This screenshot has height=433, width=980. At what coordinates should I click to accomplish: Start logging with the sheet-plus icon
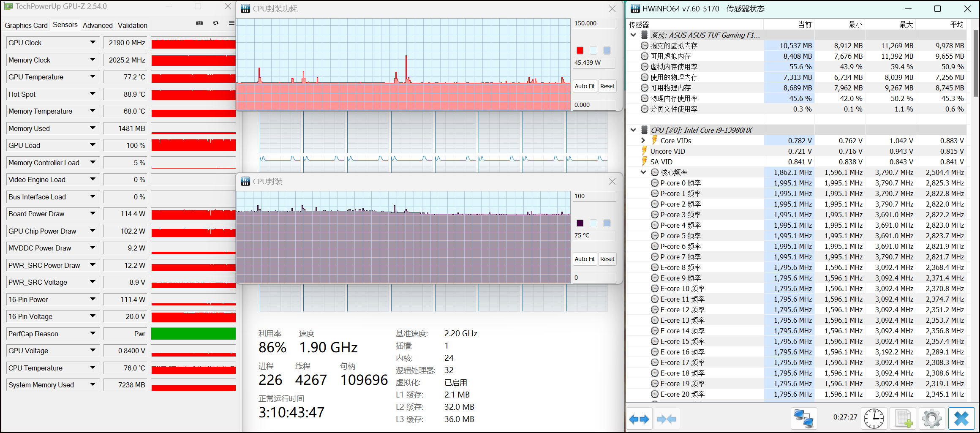903,419
